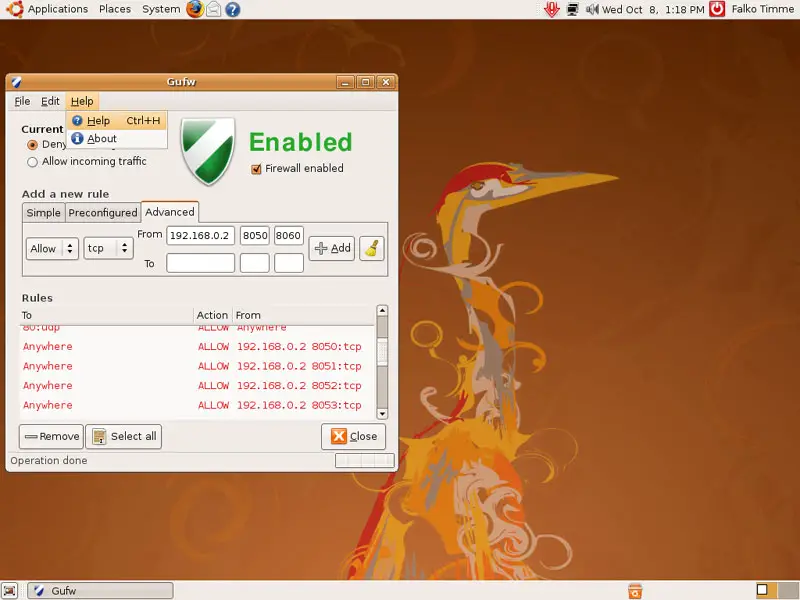Open the Allow action dropdown

coord(52,248)
